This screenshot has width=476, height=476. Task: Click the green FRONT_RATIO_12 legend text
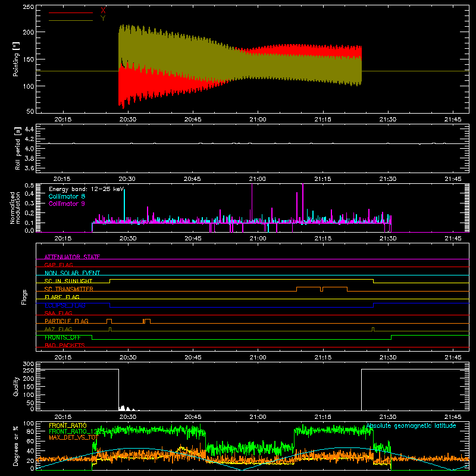[x=73, y=431]
